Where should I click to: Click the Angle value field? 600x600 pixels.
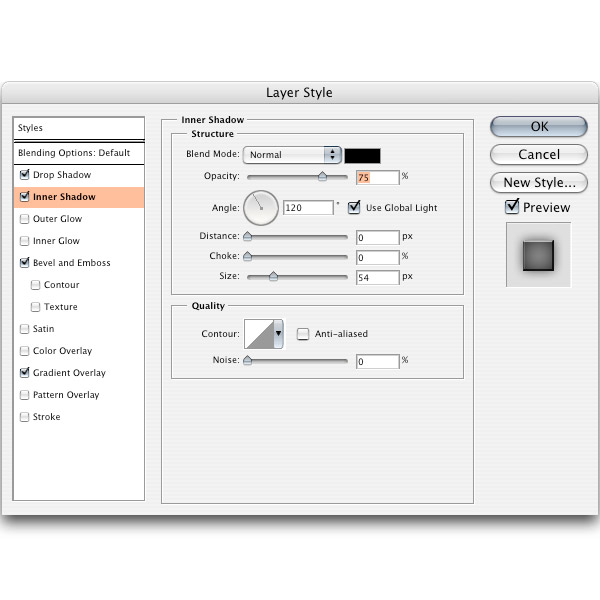pyautogui.click(x=308, y=207)
